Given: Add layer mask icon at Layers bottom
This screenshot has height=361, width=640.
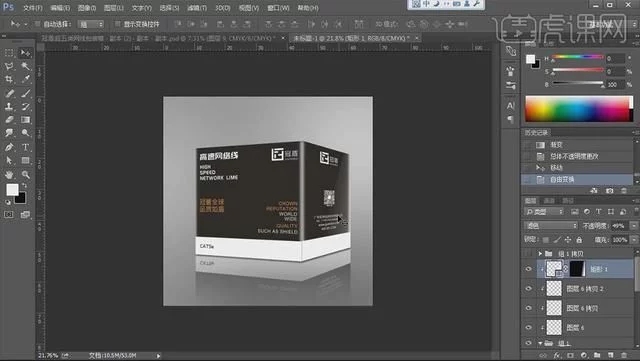Looking at the screenshot, I should pos(571,355).
